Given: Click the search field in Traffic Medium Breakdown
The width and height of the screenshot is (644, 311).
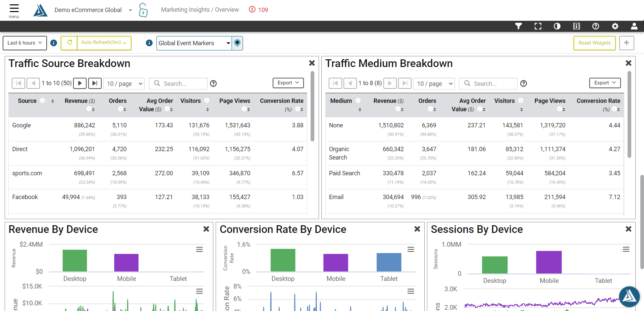Looking at the screenshot, I should pos(488,83).
